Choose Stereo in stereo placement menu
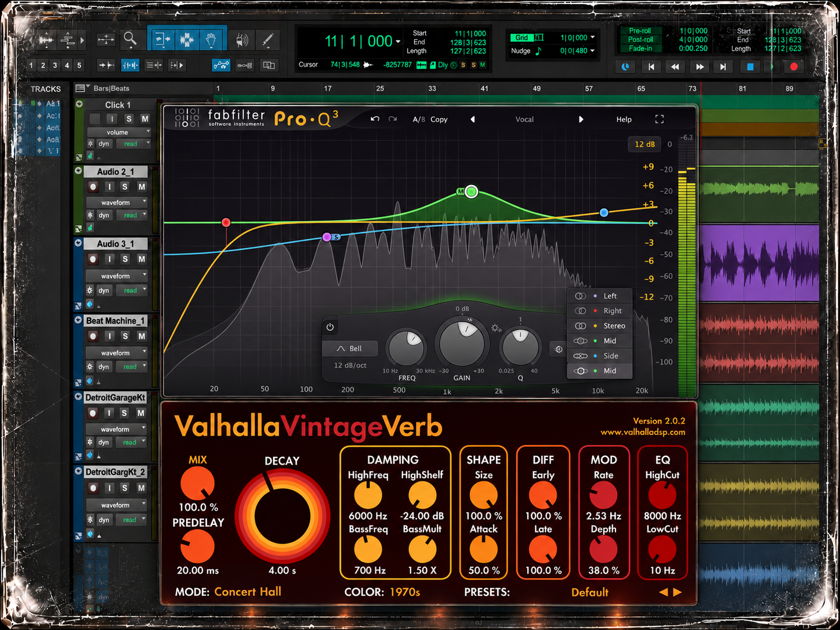Viewport: 840px width, 630px height. pyautogui.click(x=599, y=326)
